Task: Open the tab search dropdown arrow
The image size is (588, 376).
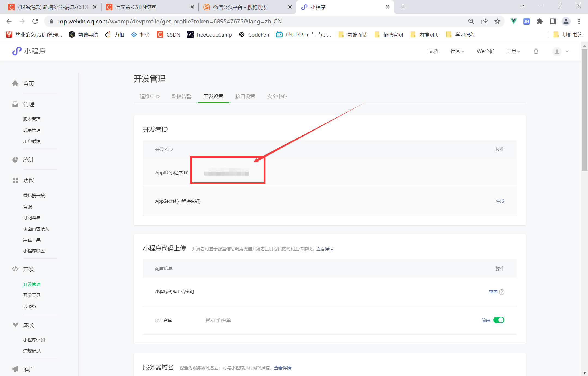Action: tap(522, 6)
